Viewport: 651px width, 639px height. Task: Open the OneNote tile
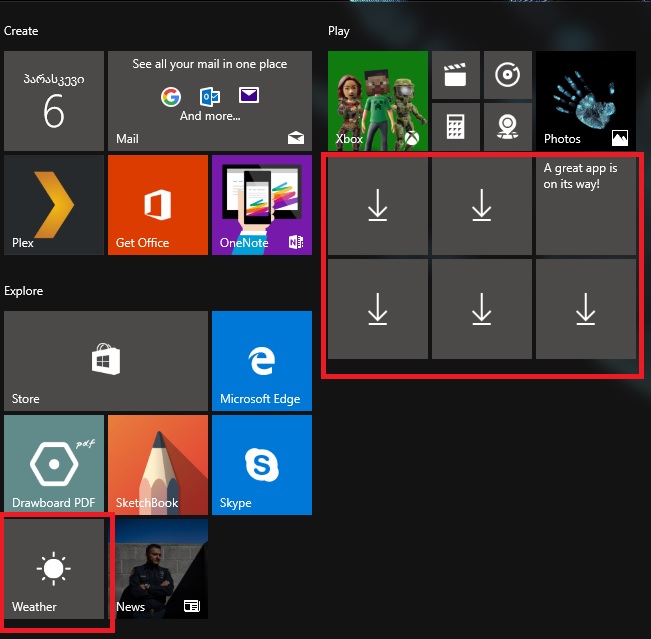pyautogui.click(x=261, y=205)
